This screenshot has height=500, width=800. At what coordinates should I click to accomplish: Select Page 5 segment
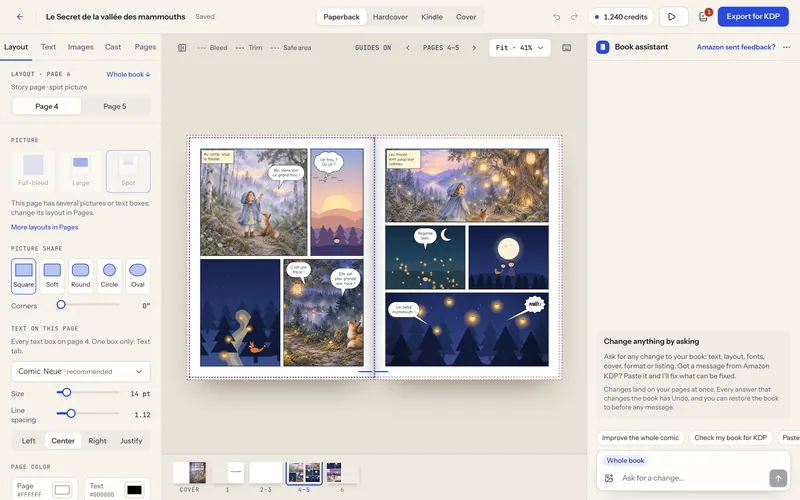(x=115, y=106)
